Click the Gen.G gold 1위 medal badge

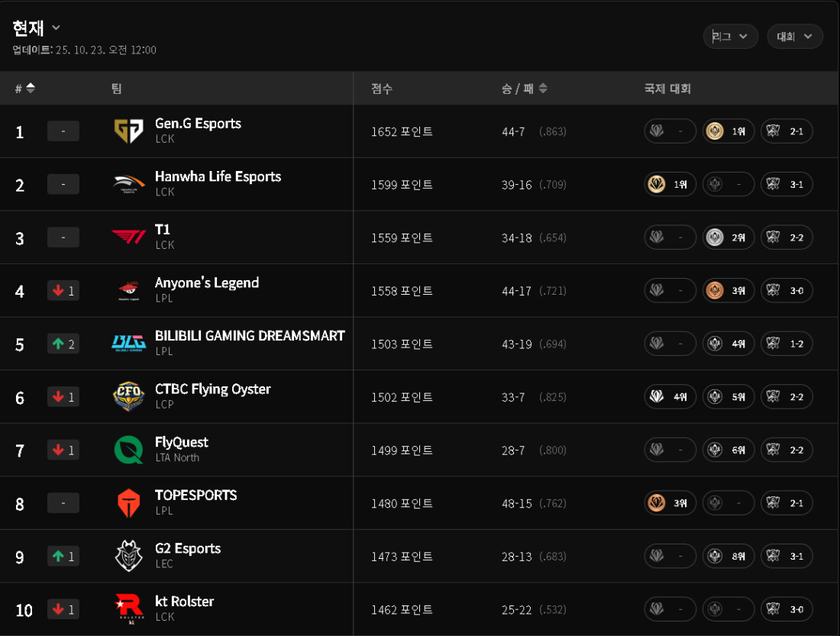(729, 131)
